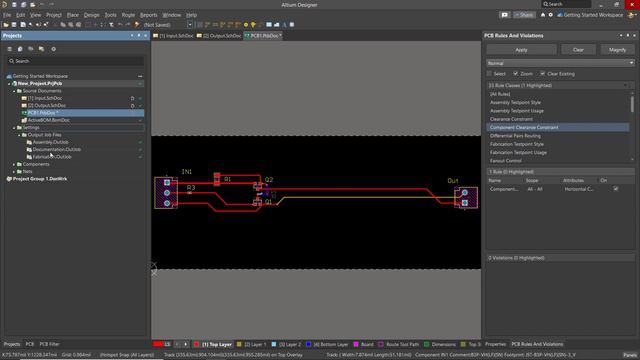Select Differential Pairs Routing rule class
The image size is (640, 360).
[x=515, y=136]
